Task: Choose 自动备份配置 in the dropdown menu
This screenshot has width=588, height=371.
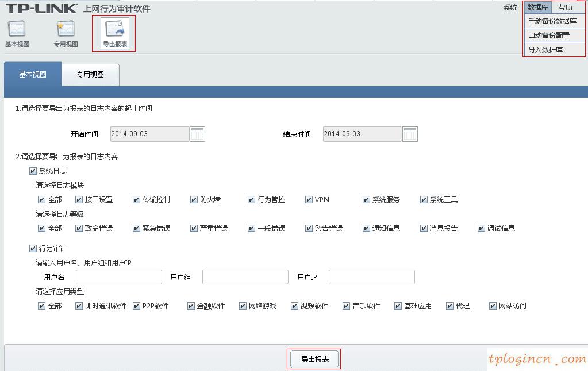Action: (552, 35)
